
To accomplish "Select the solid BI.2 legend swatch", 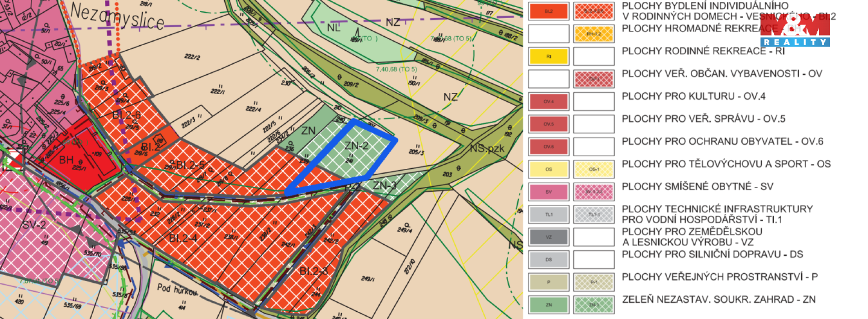I will click(x=548, y=11).
